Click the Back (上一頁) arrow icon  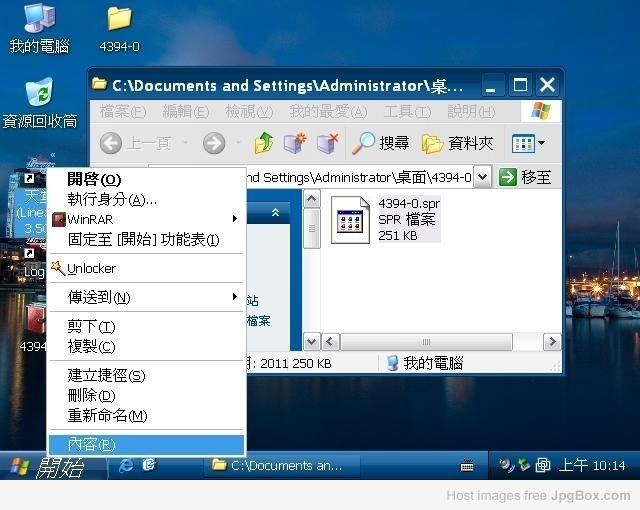pos(112,144)
